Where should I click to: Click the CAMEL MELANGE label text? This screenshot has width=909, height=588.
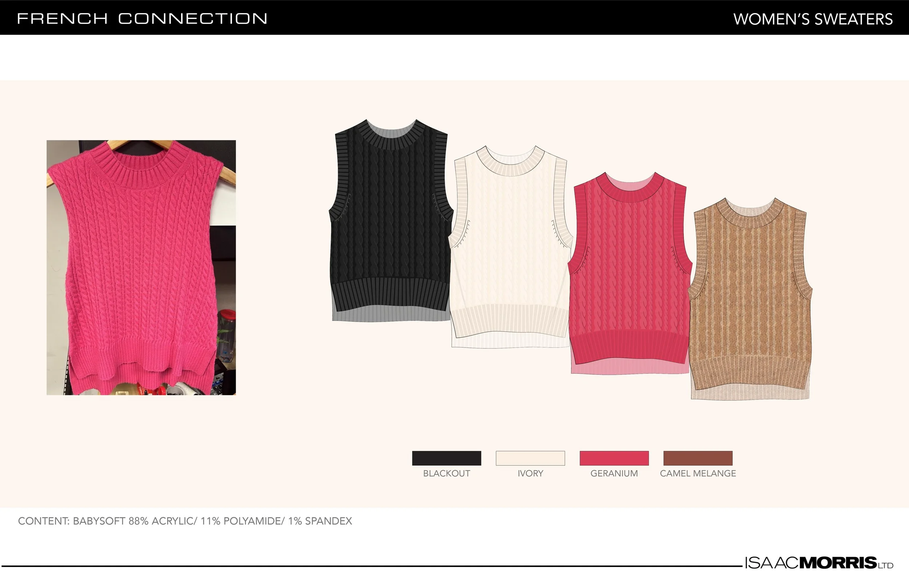tap(698, 474)
